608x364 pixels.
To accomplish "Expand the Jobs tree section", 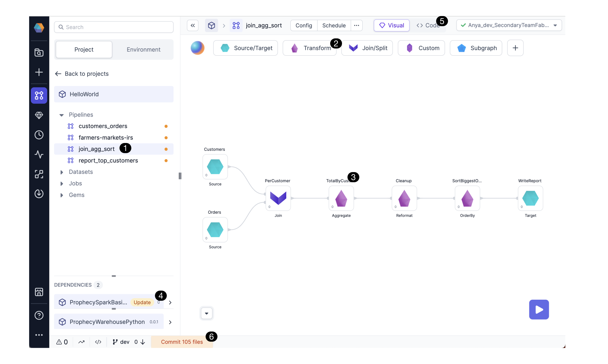I will [62, 183].
